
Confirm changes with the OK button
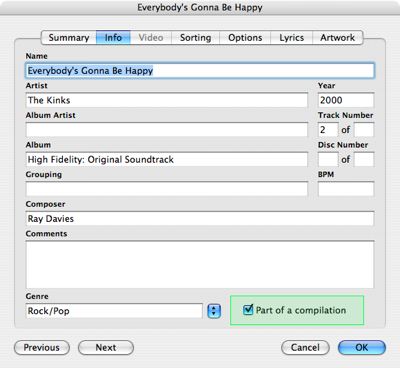(362, 348)
